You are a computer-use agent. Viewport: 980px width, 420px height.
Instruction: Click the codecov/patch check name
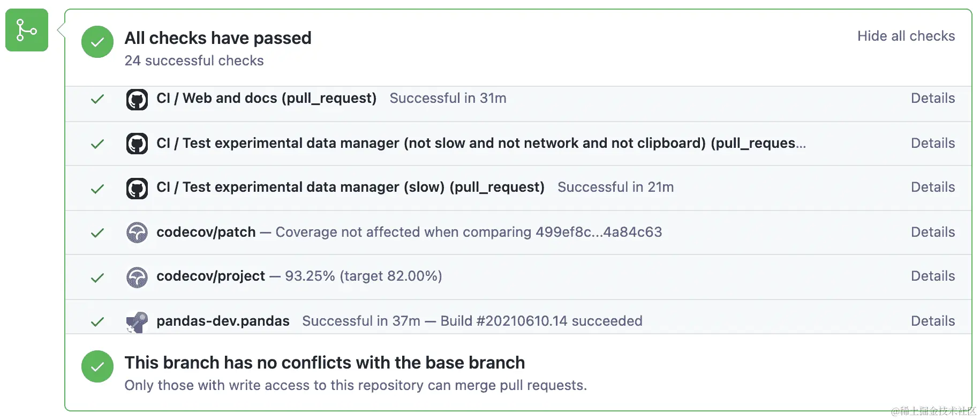pos(206,232)
